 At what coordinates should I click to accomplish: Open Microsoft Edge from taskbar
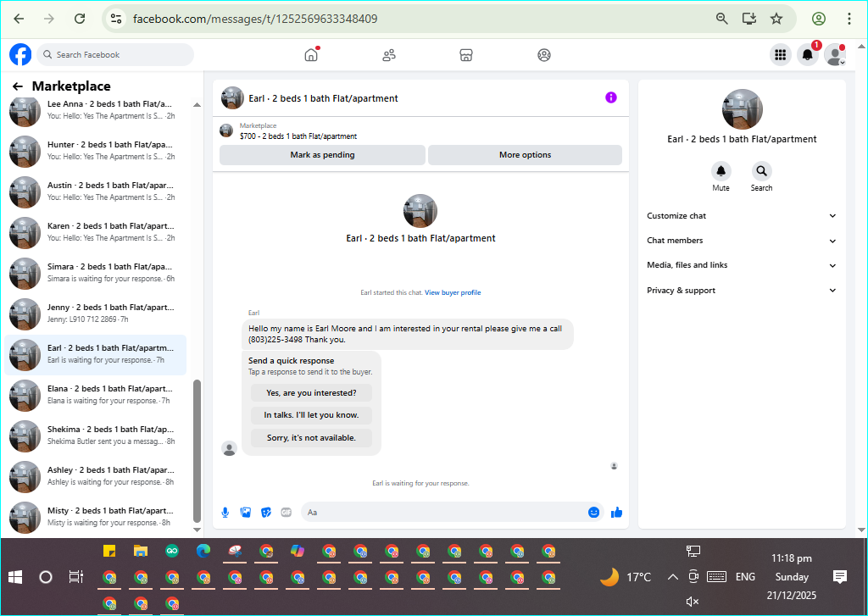203,552
